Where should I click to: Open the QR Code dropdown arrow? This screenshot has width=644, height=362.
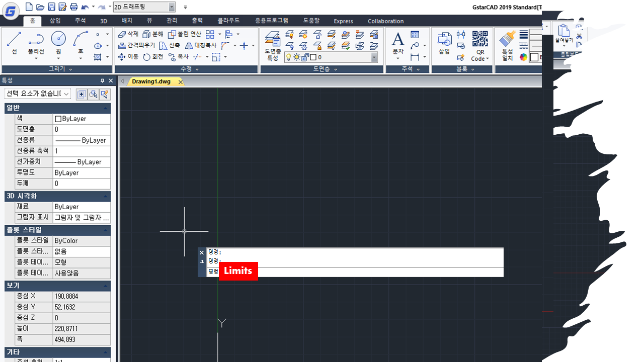(x=488, y=59)
